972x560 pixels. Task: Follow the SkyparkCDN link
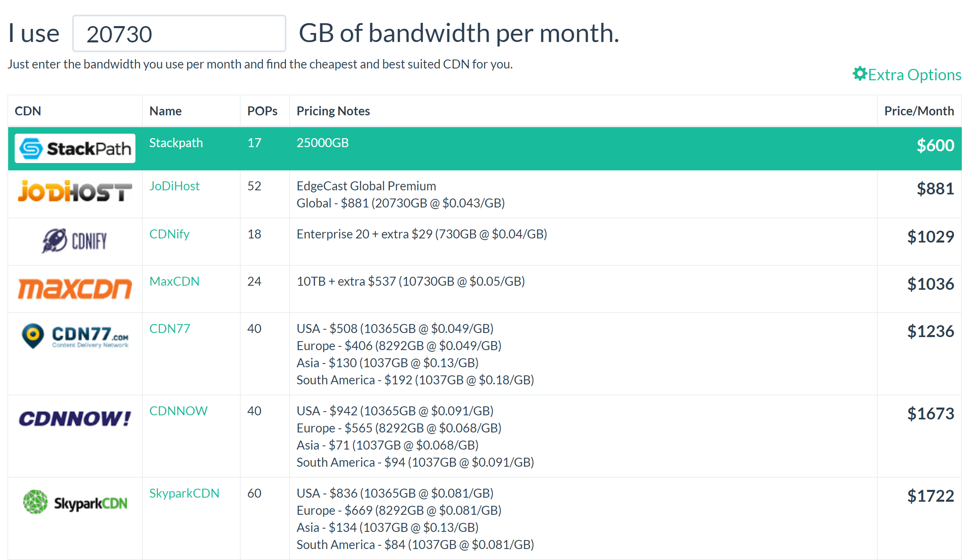click(x=184, y=494)
